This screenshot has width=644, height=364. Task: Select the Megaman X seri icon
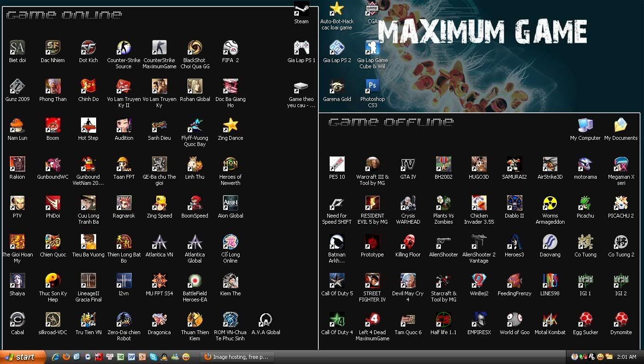point(621,164)
